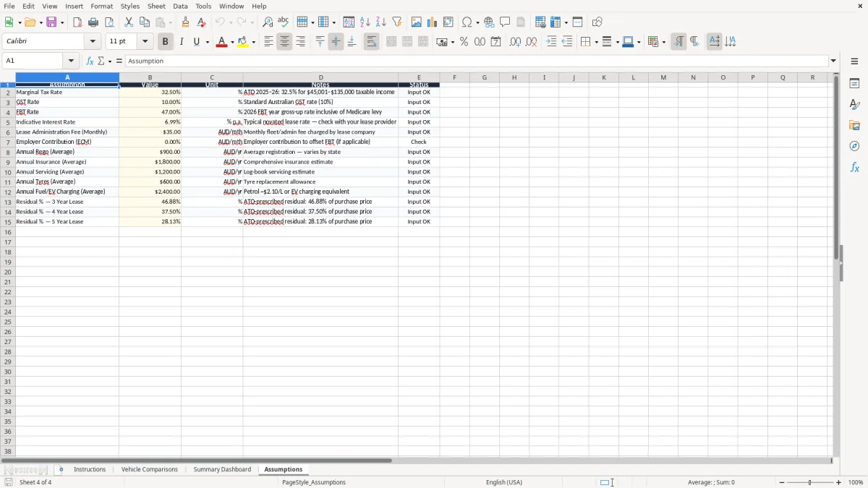This screenshot has height=488, width=868.
Task: Sort Descending with the Z-A icon
Action: click(x=380, y=22)
